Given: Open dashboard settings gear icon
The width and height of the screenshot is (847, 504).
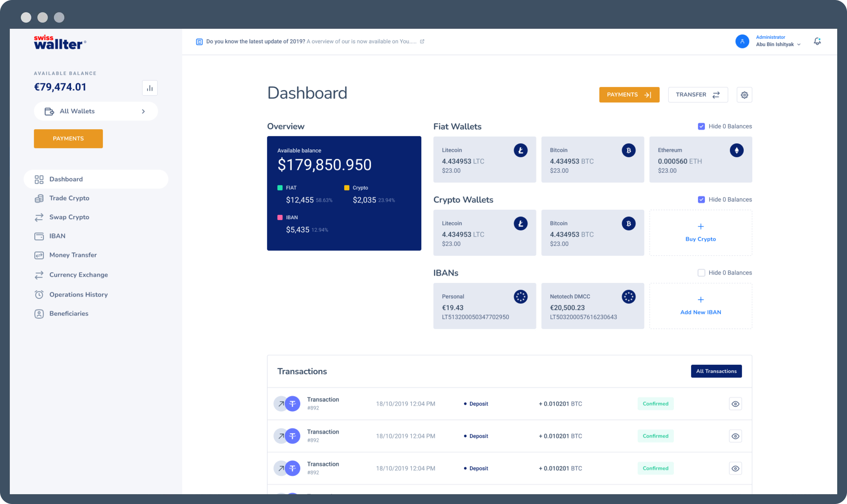Looking at the screenshot, I should pos(744,95).
